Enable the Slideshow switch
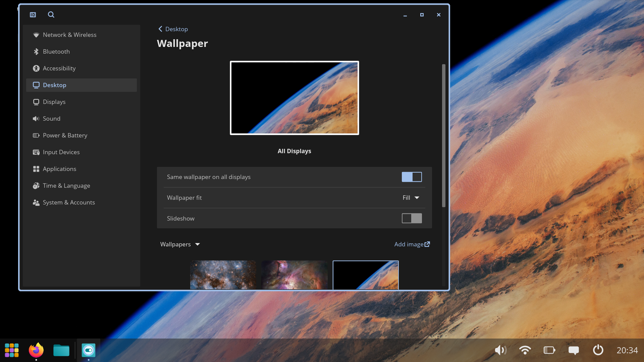Image resolution: width=644 pixels, height=362 pixels. tap(412, 219)
